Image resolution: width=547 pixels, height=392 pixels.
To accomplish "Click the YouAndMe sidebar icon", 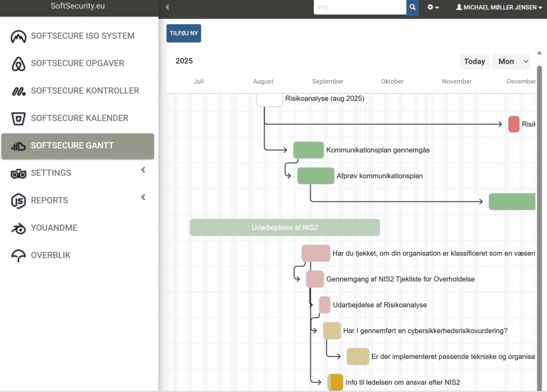I will coord(19,228).
